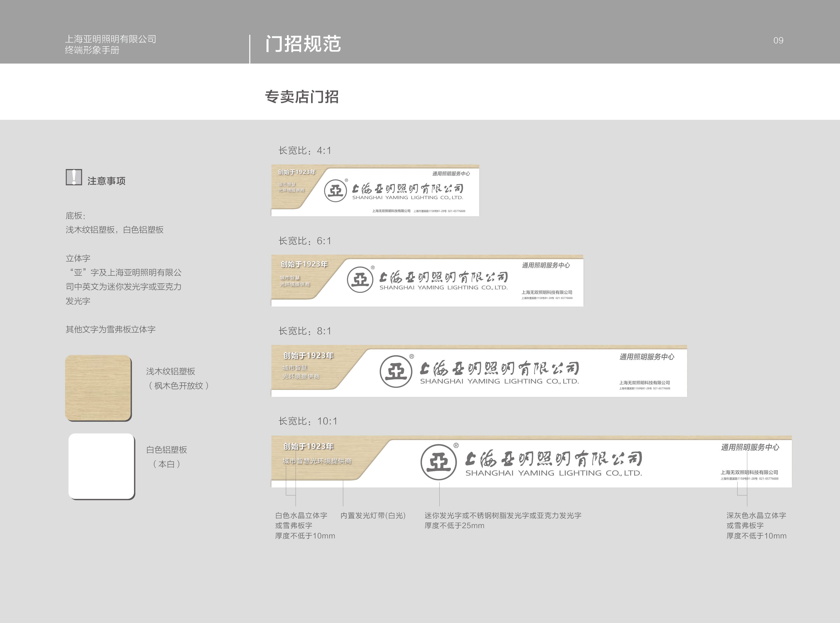Screen dimensions: 840x623
Task: Click the 亚 logo in the 4:1 sign
Action: [x=336, y=190]
